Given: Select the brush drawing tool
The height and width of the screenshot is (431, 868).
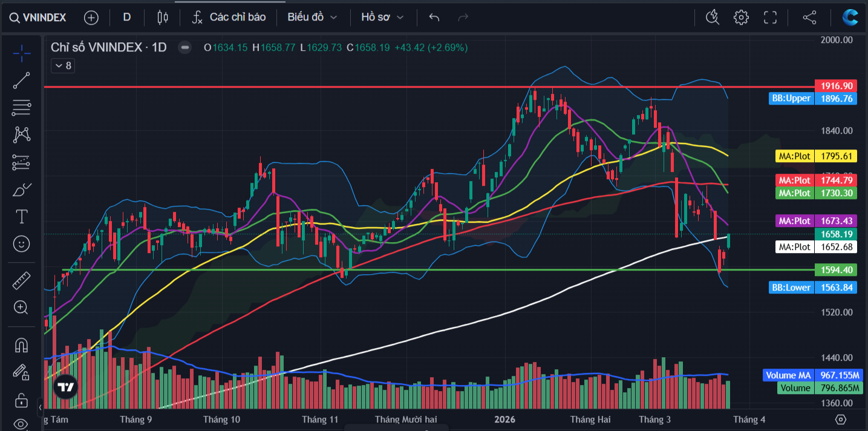Looking at the screenshot, I should [x=22, y=190].
